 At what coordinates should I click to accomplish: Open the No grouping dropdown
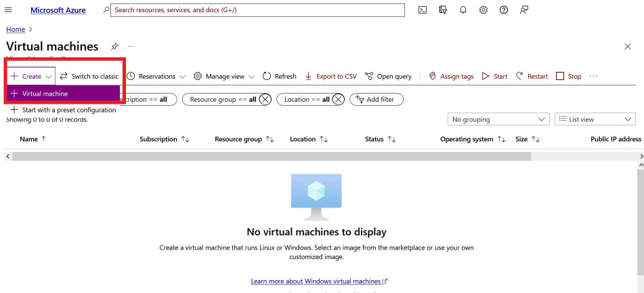[498, 119]
